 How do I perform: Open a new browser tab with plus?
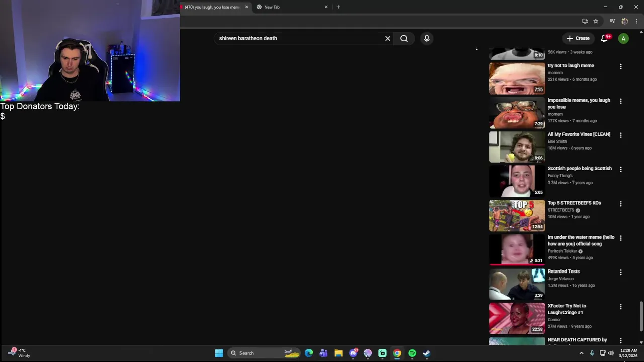click(338, 7)
